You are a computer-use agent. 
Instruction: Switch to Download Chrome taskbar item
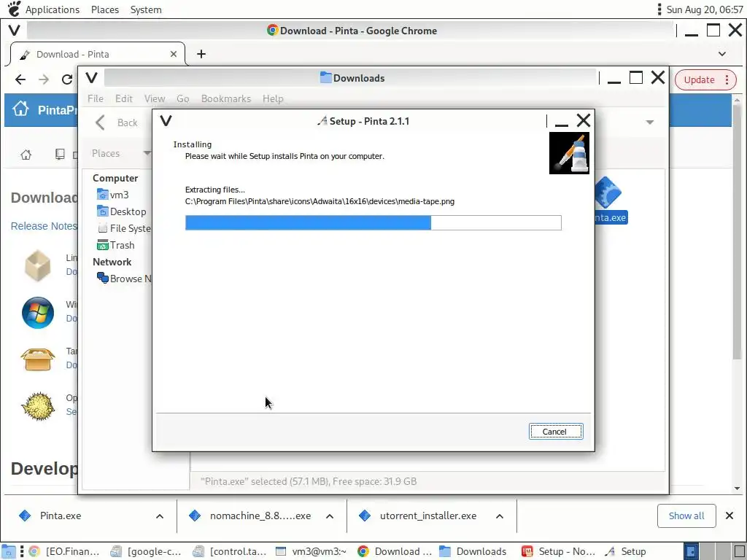point(395,551)
